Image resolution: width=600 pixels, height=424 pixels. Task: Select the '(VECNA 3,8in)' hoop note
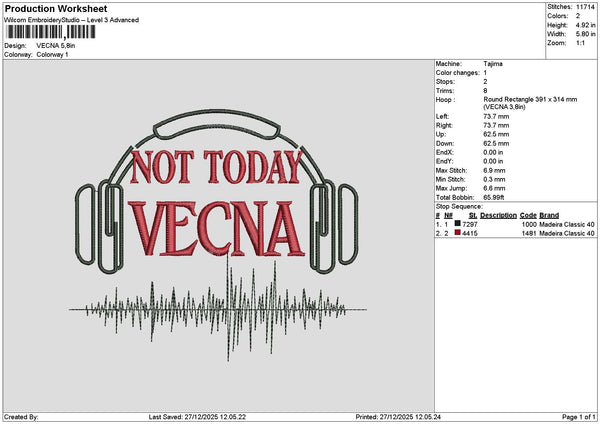(x=504, y=107)
